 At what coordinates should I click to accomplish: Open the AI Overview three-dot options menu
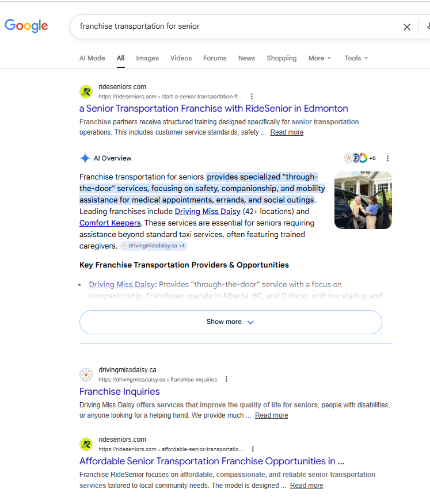click(x=387, y=158)
